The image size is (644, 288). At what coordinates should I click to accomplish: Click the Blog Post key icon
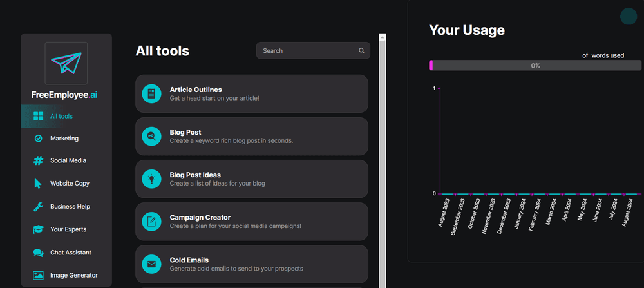151,137
